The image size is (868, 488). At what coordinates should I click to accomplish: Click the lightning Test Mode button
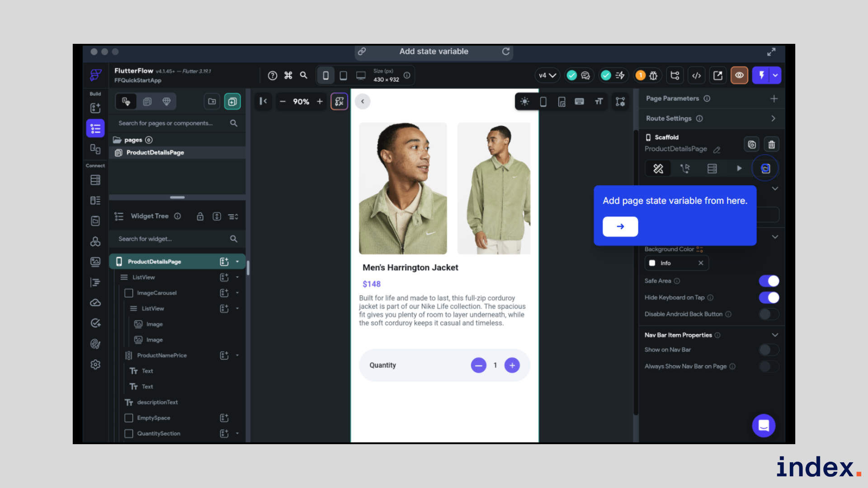click(761, 75)
